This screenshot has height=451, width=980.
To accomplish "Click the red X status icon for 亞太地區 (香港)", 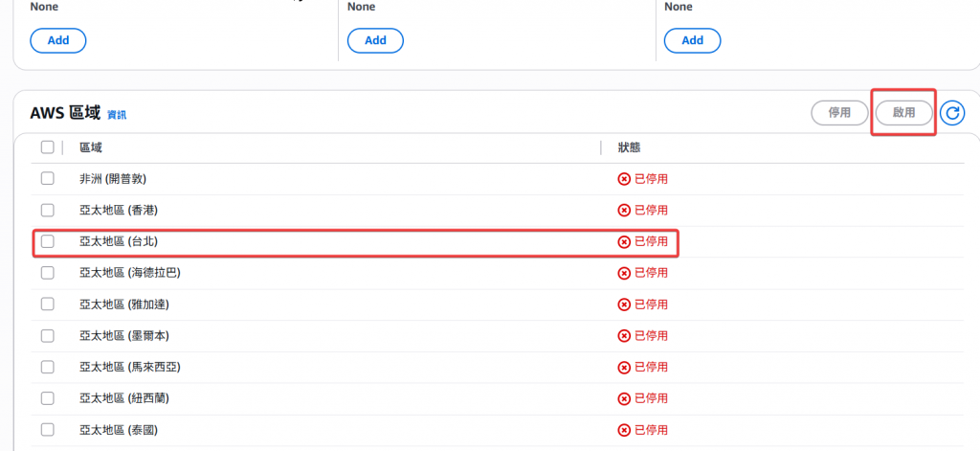I will coord(624,210).
